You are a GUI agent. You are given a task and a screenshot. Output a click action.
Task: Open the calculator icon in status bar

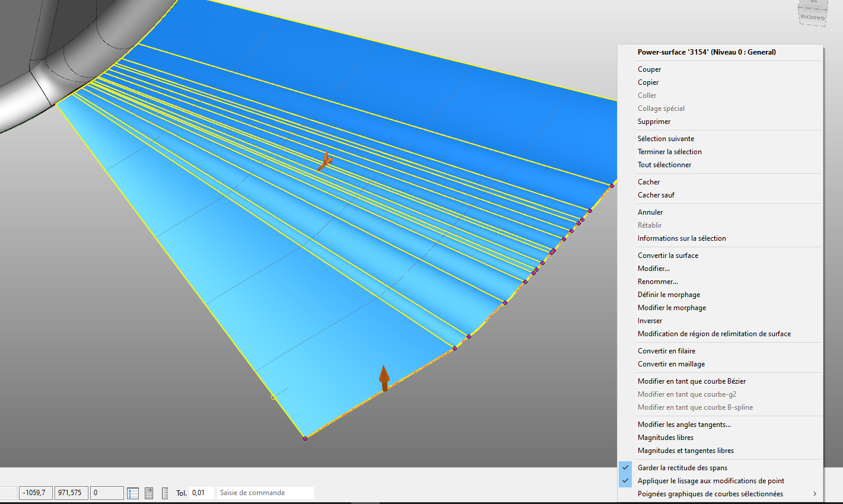(x=149, y=493)
